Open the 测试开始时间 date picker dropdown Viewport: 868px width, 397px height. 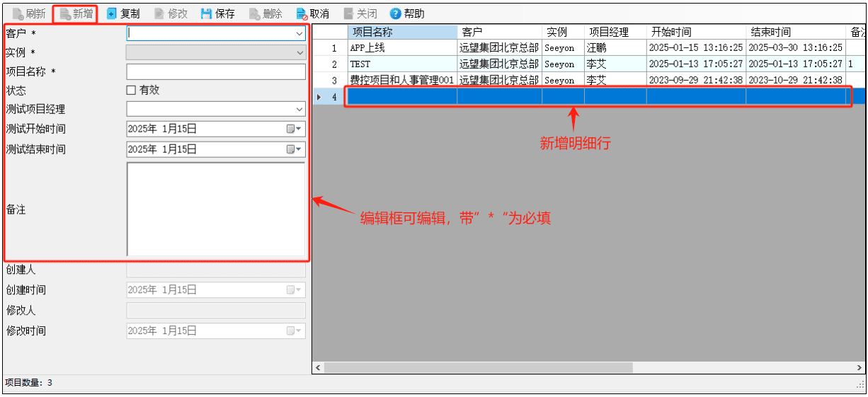click(x=295, y=129)
